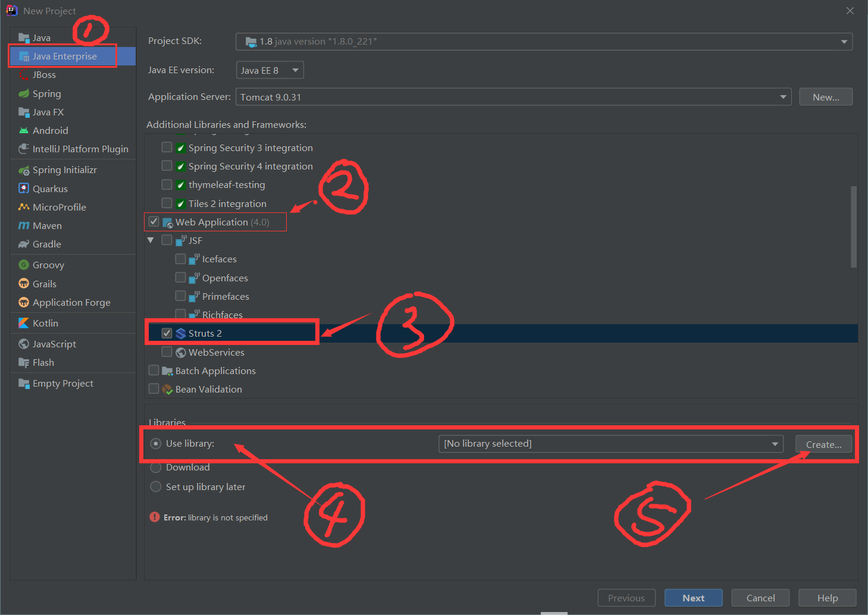This screenshot has width=868, height=615.
Task: Choose the Quarkus icon
Action: click(x=24, y=189)
